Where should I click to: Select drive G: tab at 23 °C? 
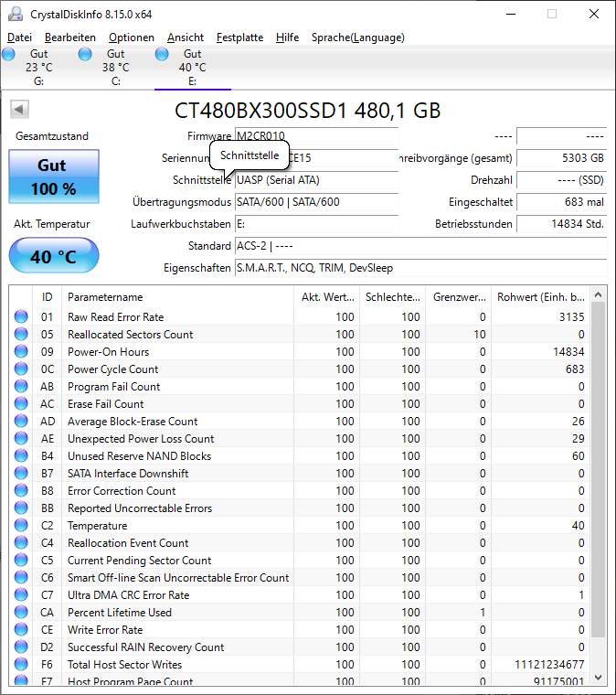[38, 68]
